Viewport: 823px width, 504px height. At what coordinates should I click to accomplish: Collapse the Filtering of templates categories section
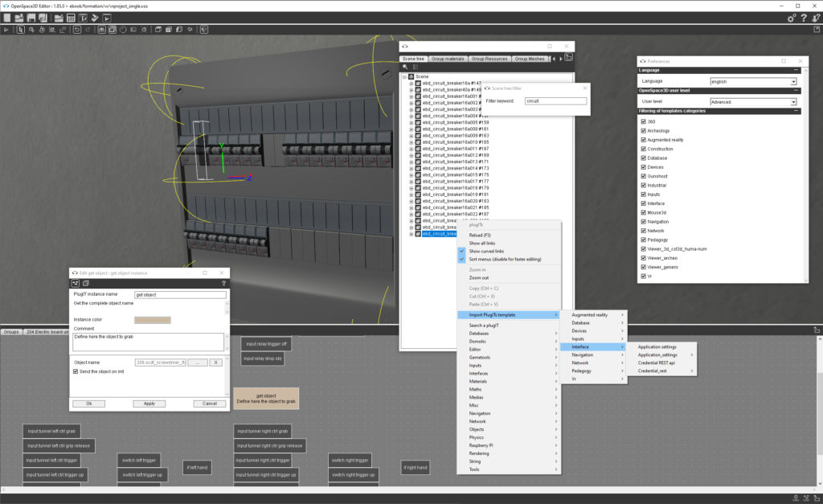coord(796,111)
